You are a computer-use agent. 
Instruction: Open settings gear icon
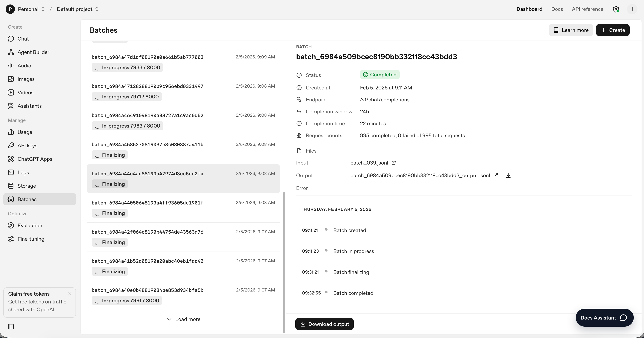pyautogui.click(x=616, y=9)
